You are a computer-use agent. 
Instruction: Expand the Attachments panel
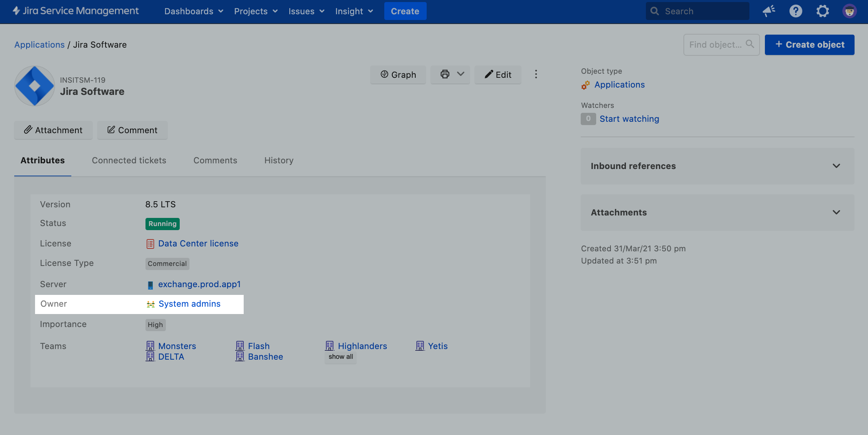pyautogui.click(x=836, y=213)
